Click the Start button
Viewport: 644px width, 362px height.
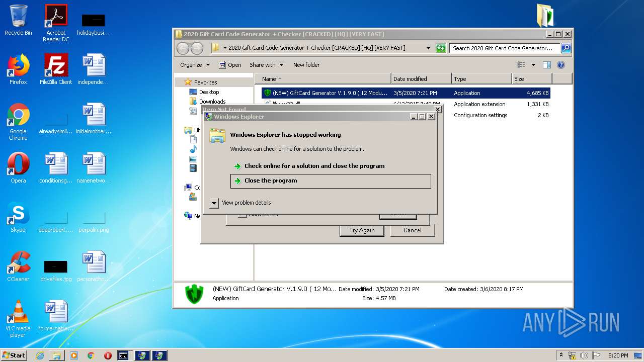coord(14,355)
